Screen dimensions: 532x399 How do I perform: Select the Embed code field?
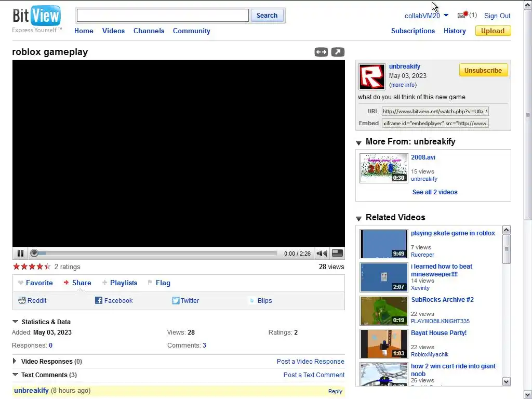[435, 123]
